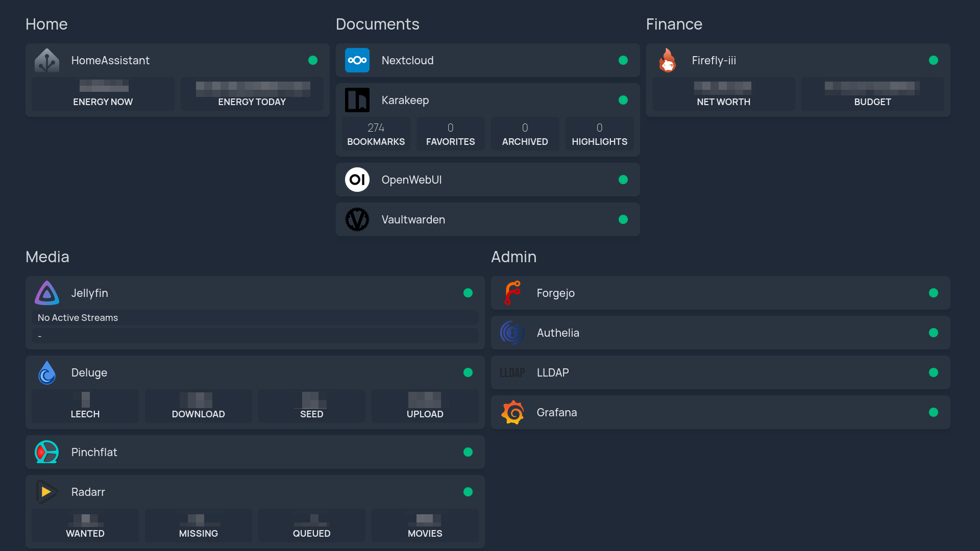Open the Deluge water drop icon
980x551 pixels.
click(47, 372)
